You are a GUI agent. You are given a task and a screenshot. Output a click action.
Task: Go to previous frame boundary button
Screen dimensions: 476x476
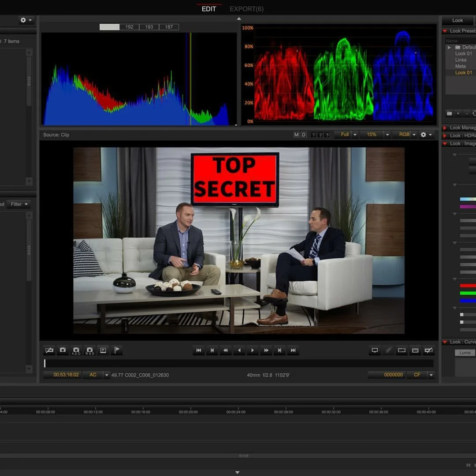tap(212, 350)
